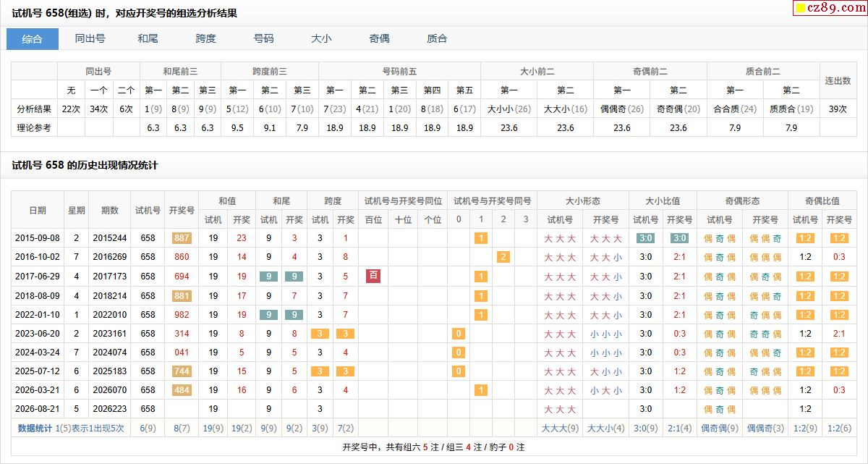Select the 综合 tab
Image resolution: width=868 pixels, height=464 pixels.
coord(33,39)
